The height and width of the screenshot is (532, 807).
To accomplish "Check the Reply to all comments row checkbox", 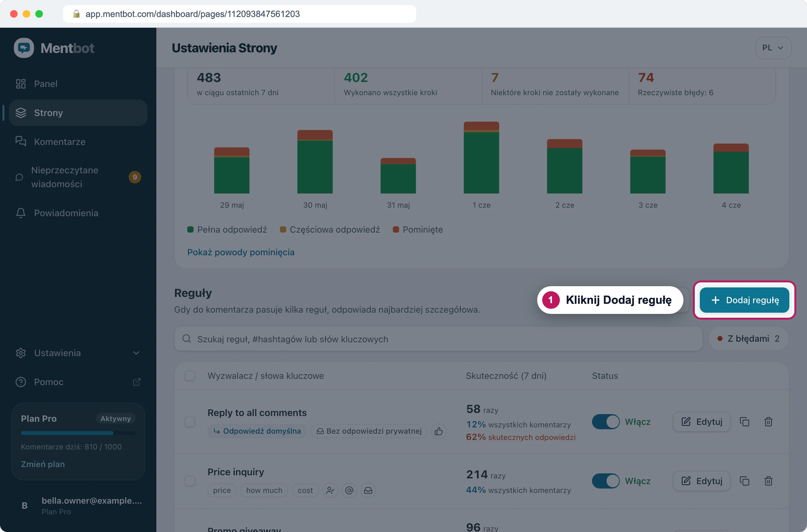I will point(190,422).
